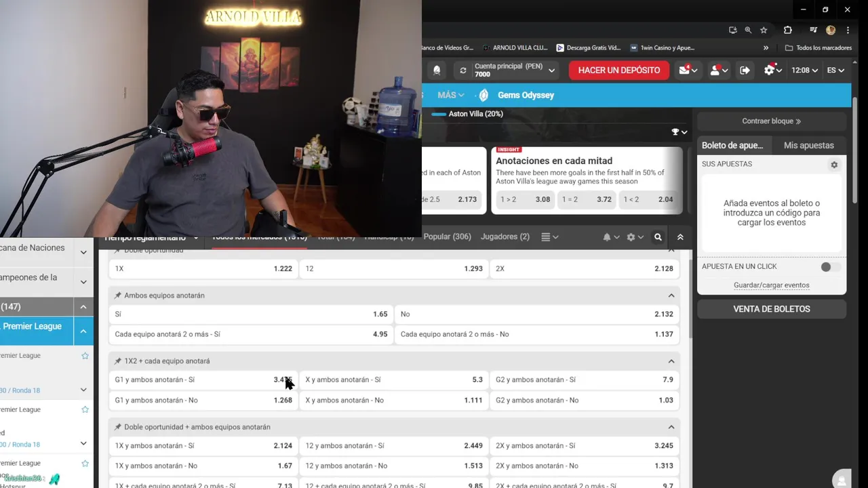
Task: Open Chrome extensions puzzle icon
Action: pyautogui.click(x=787, y=30)
